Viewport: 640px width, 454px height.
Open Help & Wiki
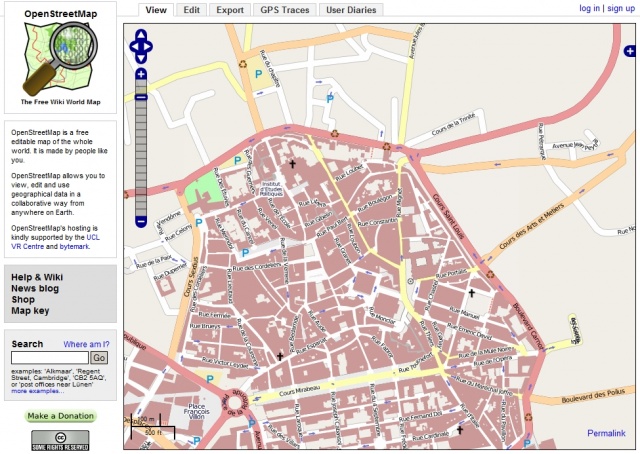[37, 277]
